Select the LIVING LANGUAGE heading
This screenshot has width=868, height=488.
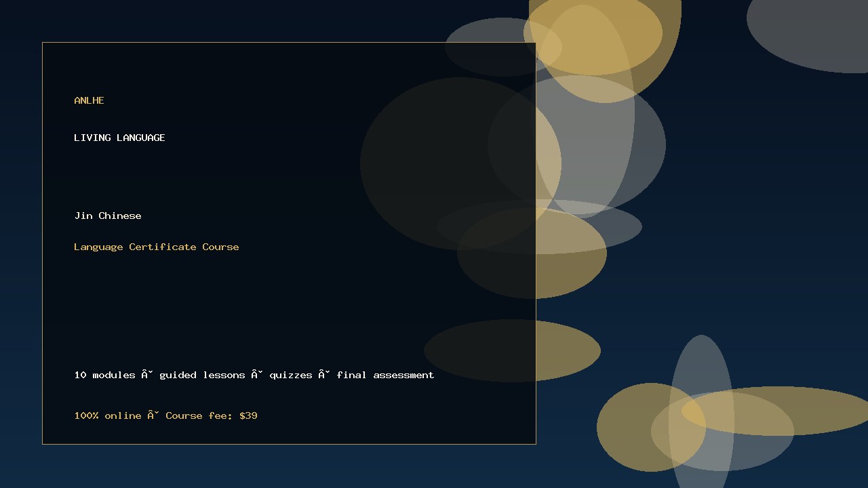point(119,138)
